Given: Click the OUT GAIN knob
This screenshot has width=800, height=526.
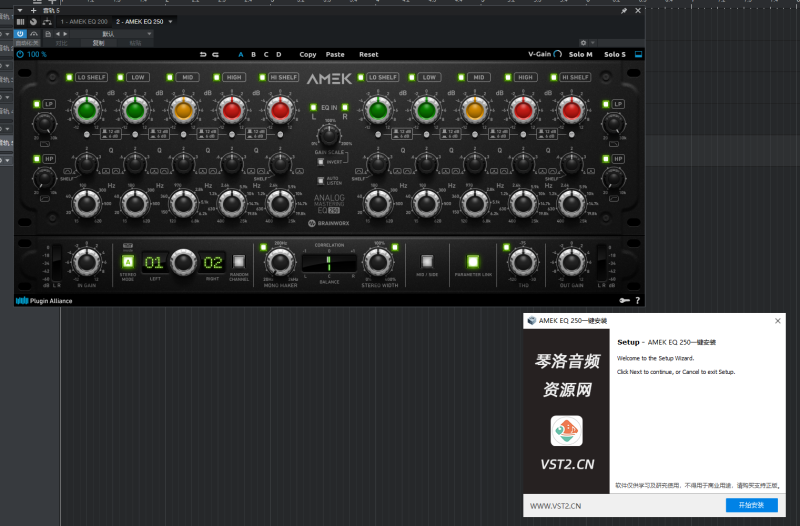Looking at the screenshot, I should coord(571,262).
